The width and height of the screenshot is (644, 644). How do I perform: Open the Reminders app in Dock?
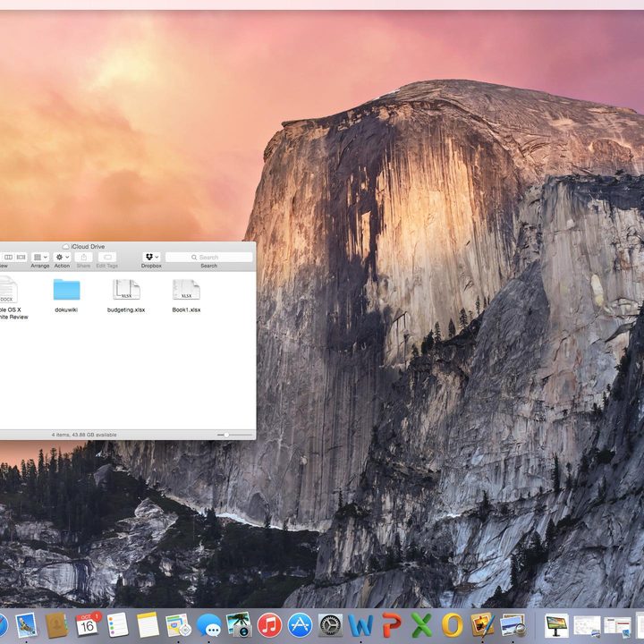coord(117,624)
